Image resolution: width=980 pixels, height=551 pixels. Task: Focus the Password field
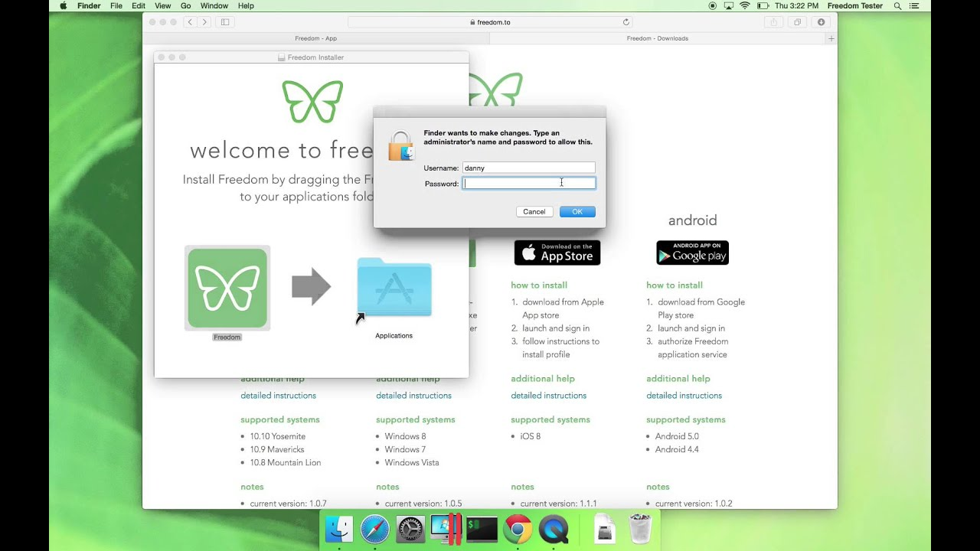529,184
